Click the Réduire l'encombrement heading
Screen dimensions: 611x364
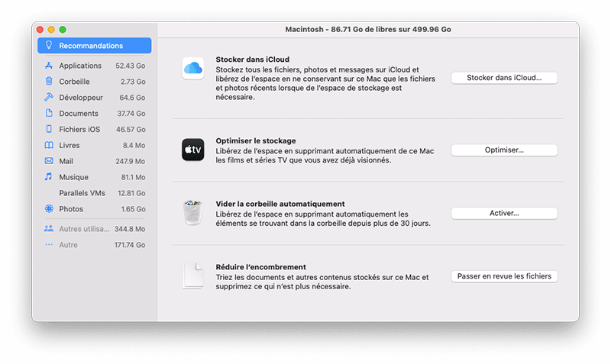pyautogui.click(x=260, y=266)
